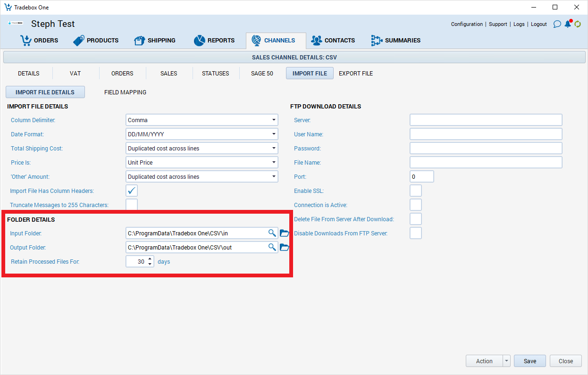Click the green refresh sync icon
588x375 pixels.
pyautogui.click(x=577, y=24)
